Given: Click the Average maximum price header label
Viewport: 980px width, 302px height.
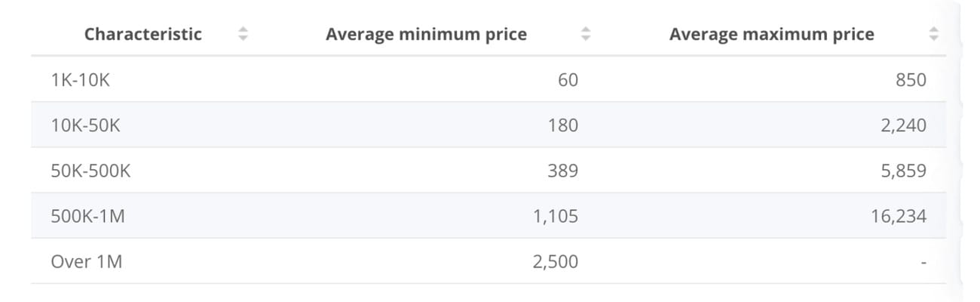Looking at the screenshot, I should (771, 34).
